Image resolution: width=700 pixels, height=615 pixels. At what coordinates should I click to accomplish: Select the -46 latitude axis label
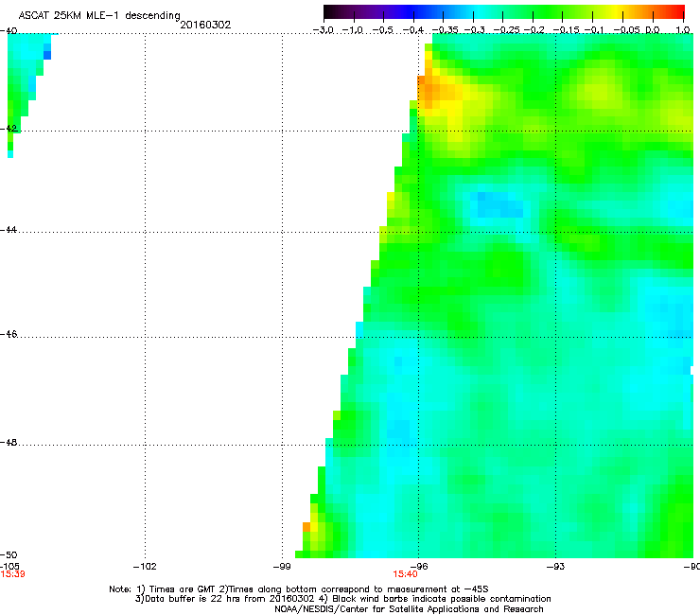point(9,334)
